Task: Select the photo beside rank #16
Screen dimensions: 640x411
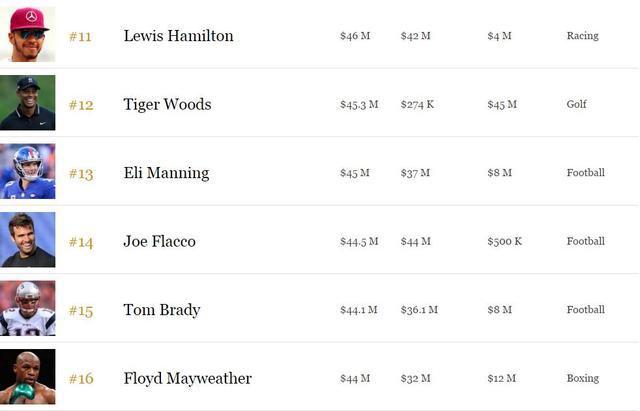Action: click(27, 377)
